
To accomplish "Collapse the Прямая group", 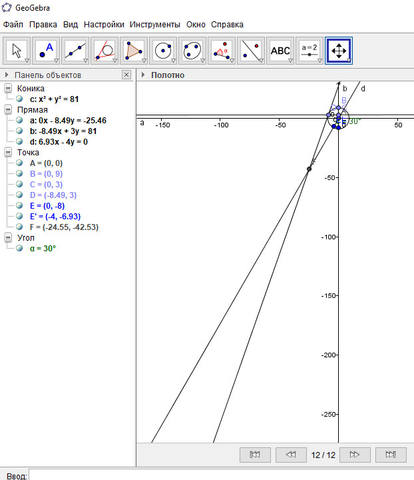I will pyautogui.click(x=8, y=110).
